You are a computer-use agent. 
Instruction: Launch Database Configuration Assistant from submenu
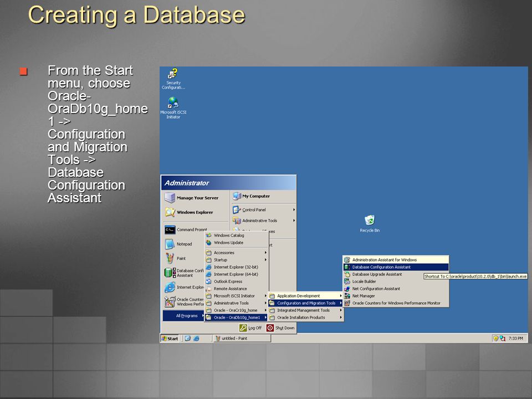click(396, 267)
